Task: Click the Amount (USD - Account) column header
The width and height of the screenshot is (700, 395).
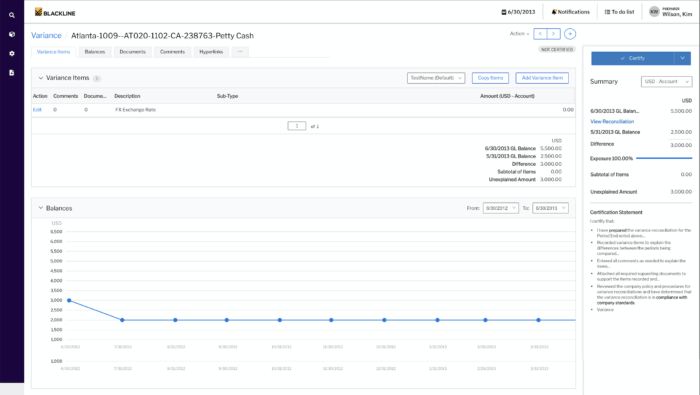Action: coord(507,96)
